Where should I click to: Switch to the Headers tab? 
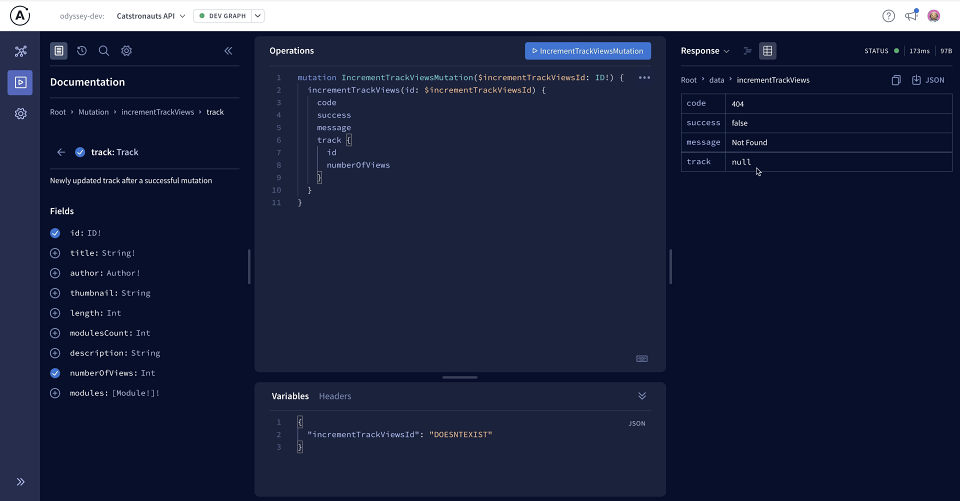coord(335,396)
